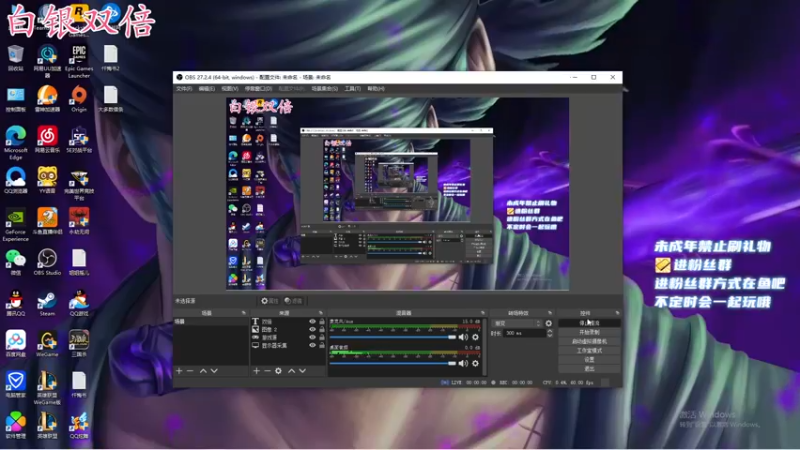Launch OBS Studio desktop shortcut
This screenshot has width=800, height=450.
coord(47,262)
